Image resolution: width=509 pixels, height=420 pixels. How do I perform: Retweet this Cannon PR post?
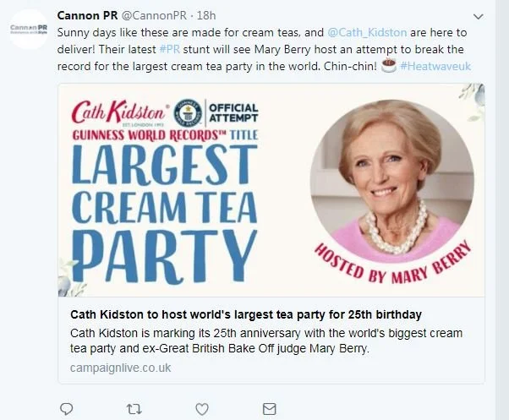[x=134, y=409]
